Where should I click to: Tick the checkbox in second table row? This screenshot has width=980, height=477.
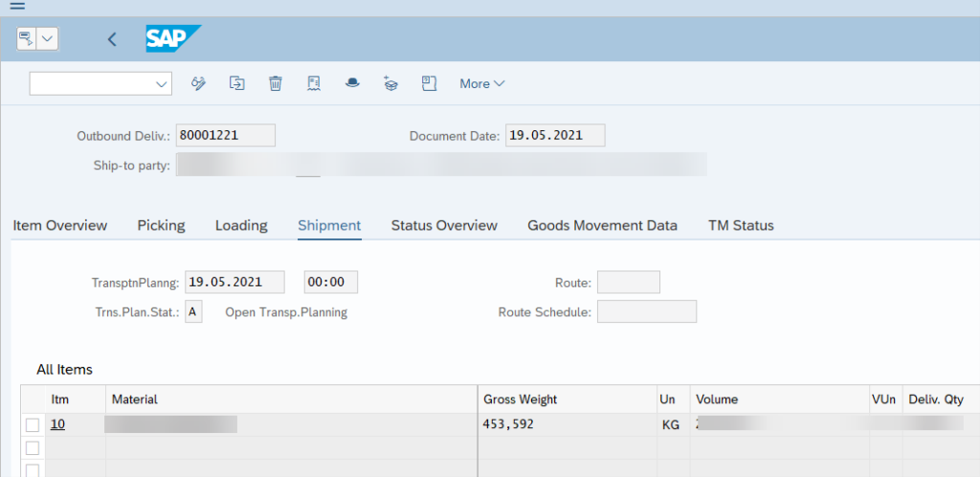pyautogui.click(x=33, y=447)
